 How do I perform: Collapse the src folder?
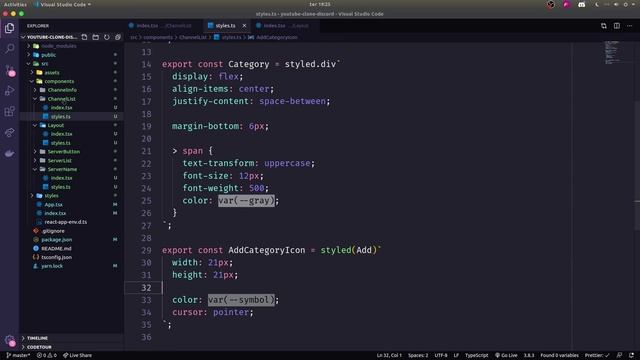point(71,64)
